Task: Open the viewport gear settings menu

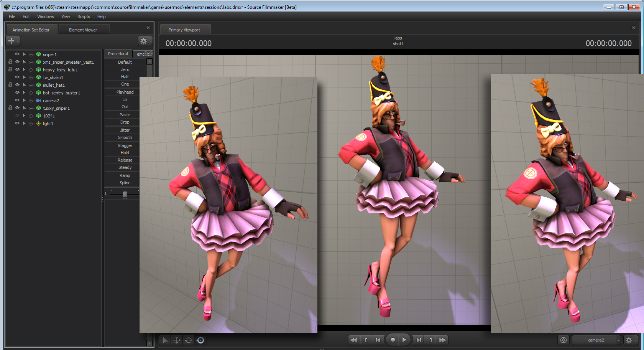Action: 630,340
